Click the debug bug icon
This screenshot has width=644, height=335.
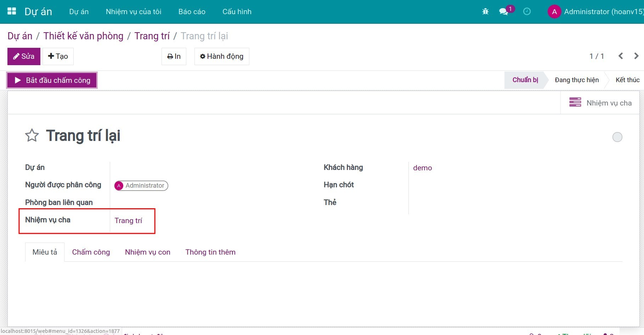485,12
